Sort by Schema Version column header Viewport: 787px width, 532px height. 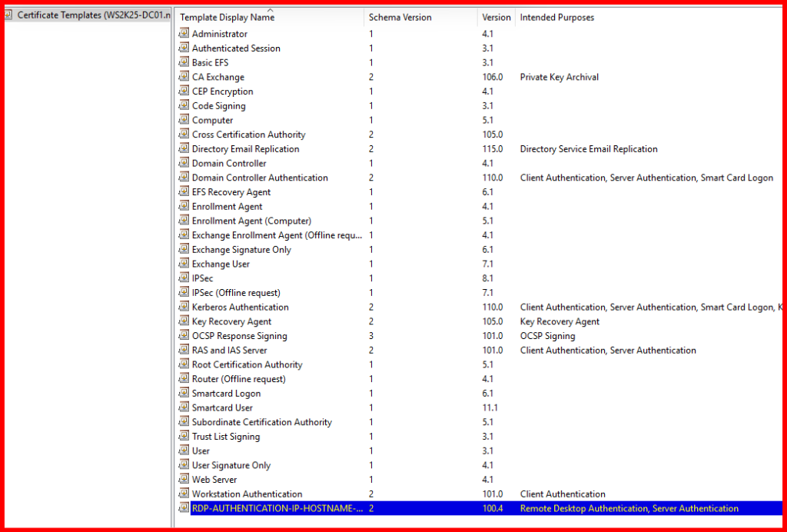click(x=400, y=18)
